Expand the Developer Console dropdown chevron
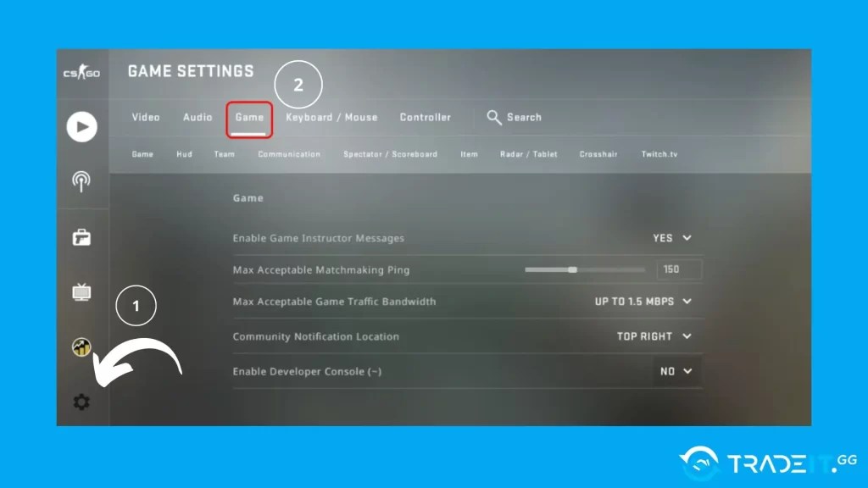Viewport: 868px width, 488px height. 687,371
